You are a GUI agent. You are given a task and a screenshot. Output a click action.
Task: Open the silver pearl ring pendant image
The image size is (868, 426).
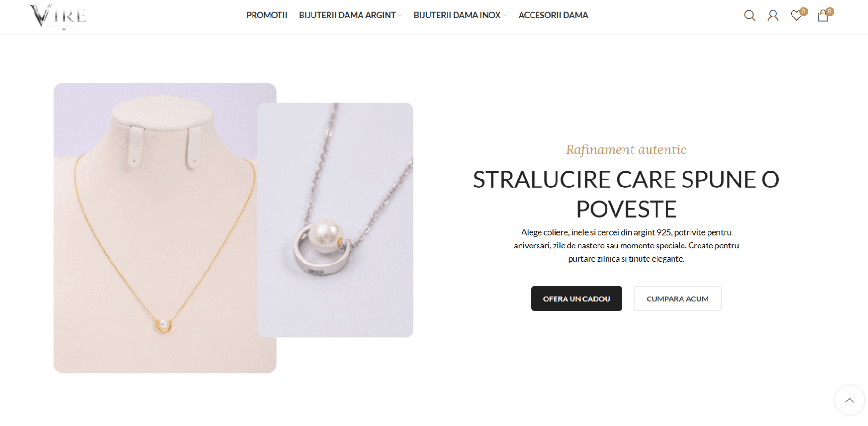pyautogui.click(x=335, y=220)
